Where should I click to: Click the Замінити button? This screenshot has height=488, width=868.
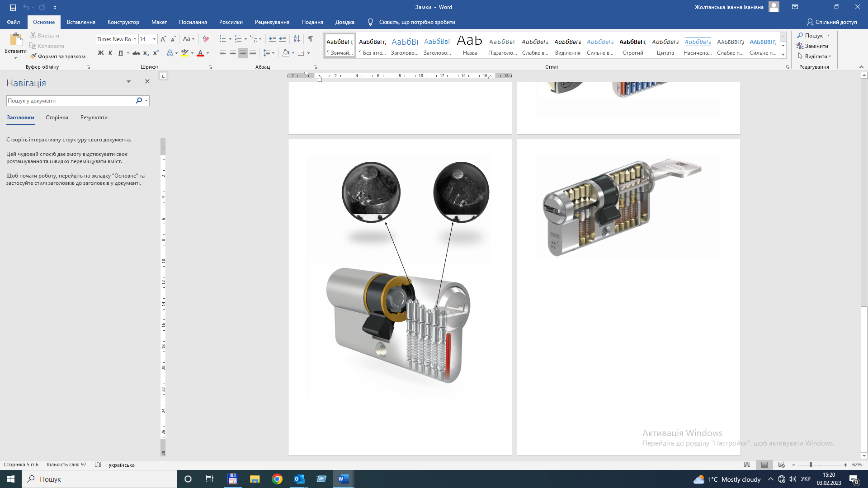[812, 46]
